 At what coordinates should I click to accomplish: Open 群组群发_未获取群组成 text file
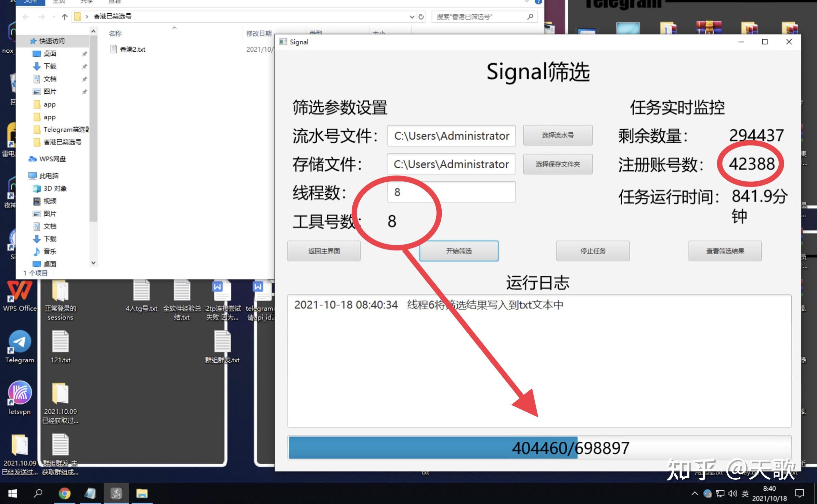click(61, 455)
